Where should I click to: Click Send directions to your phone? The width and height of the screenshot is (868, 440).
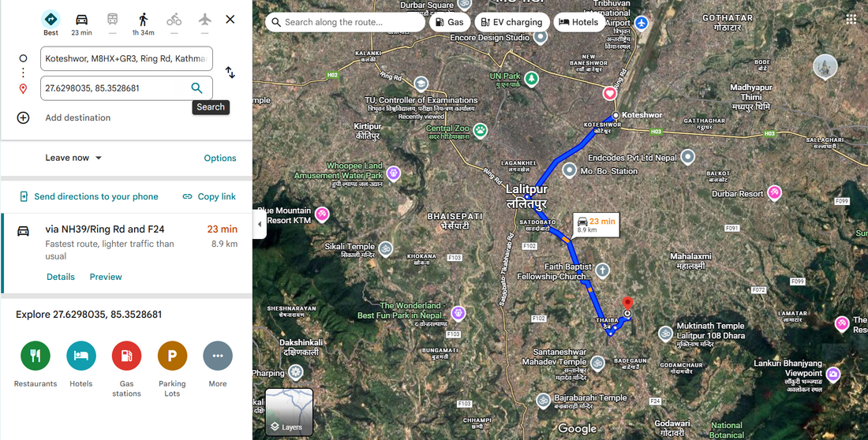pyautogui.click(x=89, y=196)
